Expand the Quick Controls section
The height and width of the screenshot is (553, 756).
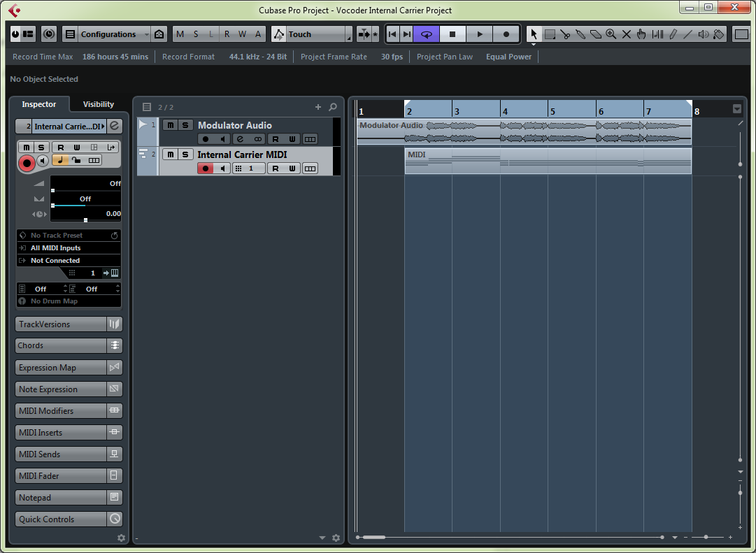(x=69, y=519)
